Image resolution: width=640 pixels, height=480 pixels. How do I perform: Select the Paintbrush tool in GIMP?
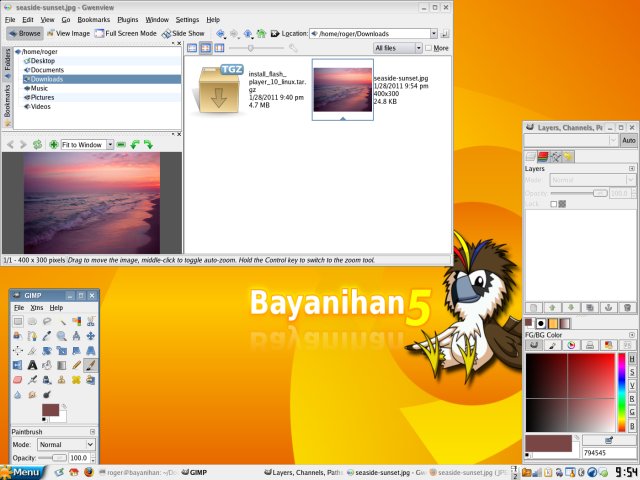click(x=90, y=365)
